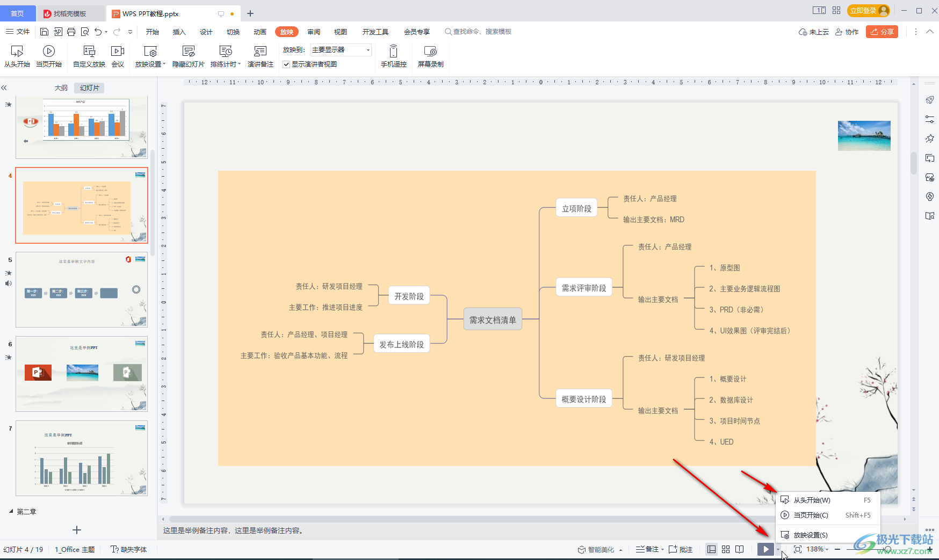Start slideshow from beginning via 从头开始 icon

(x=17, y=56)
